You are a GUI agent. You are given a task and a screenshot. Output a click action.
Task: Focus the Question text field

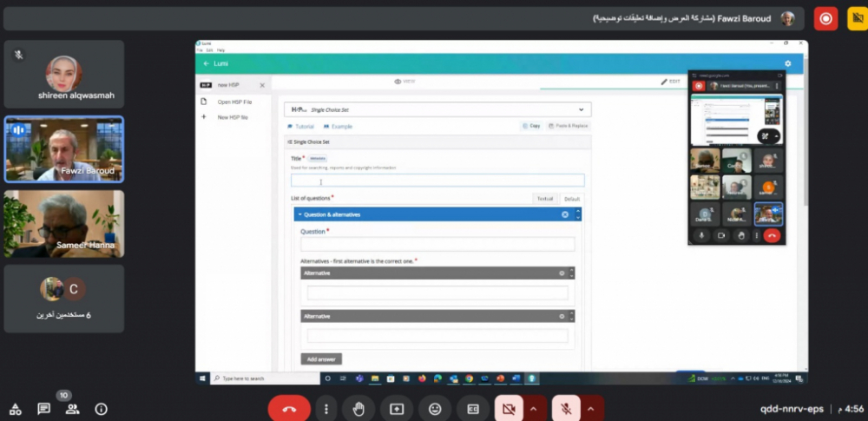(437, 244)
